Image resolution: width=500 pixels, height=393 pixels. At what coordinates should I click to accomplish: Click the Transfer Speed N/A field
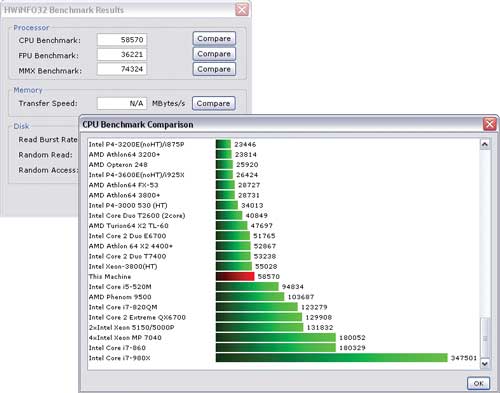point(122,104)
